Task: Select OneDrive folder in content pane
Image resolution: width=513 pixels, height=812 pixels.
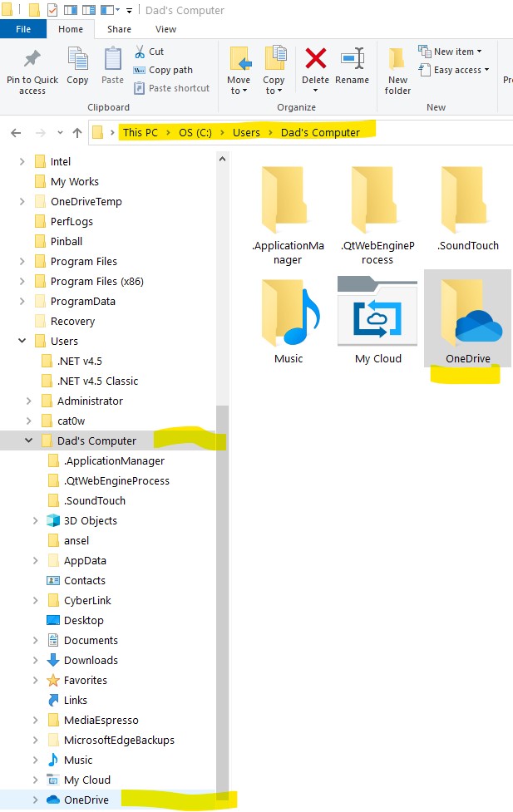Action: pyautogui.click(x=468, y=319)
